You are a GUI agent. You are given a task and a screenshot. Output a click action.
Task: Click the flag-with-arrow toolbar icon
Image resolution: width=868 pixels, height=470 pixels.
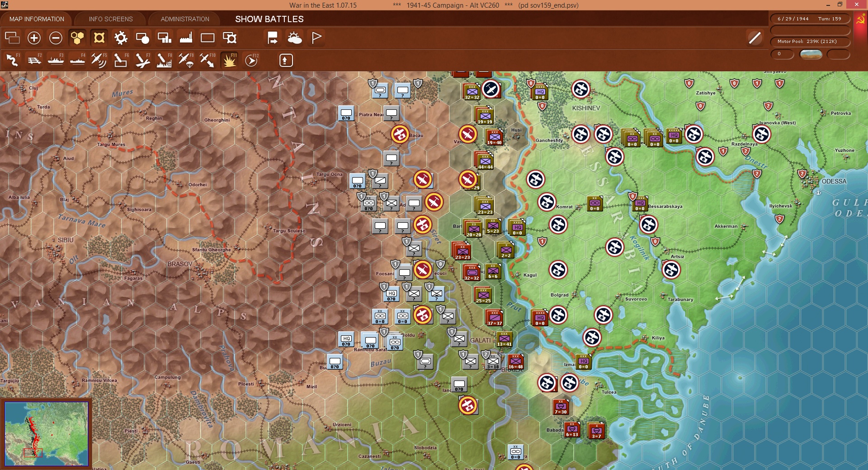tap(273, 38)
